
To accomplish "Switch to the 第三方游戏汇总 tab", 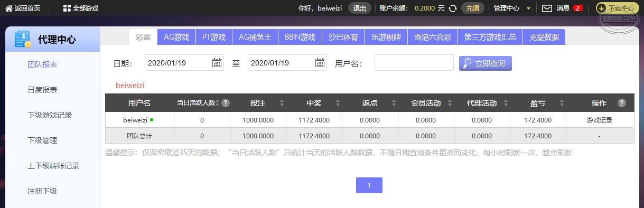I will point(491,37).
